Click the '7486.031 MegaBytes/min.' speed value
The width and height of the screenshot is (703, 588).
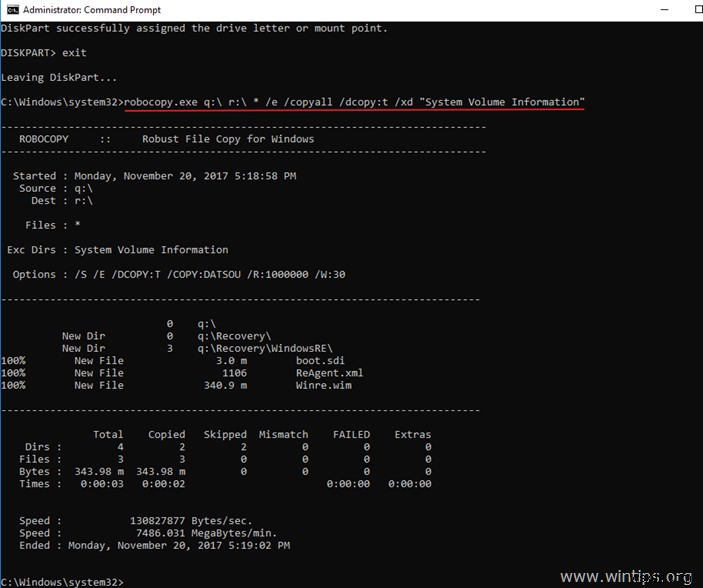pyautogui.click(x=206, y=533)
